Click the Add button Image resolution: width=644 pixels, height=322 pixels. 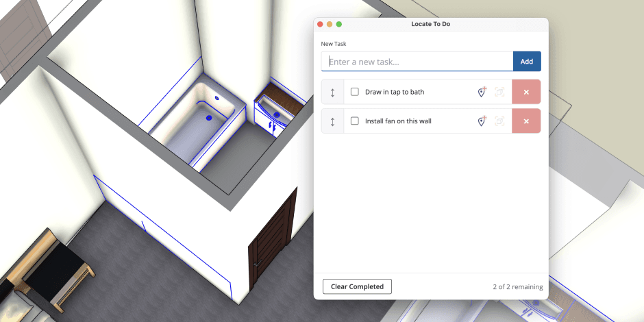click(527, 62)
